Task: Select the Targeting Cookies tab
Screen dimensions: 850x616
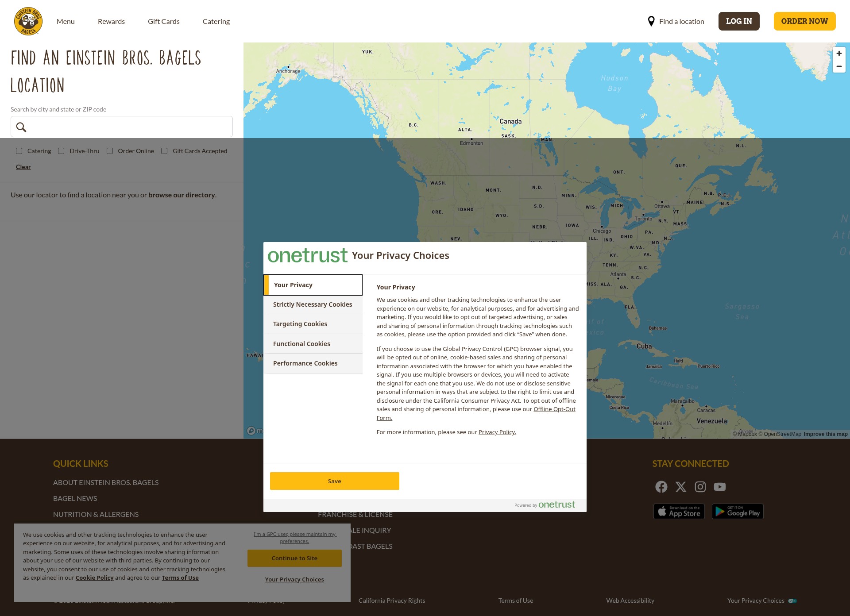Action: click(x=313, y=324)
